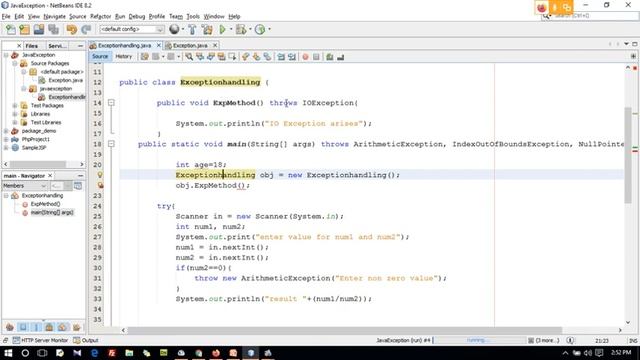Toggle show fields filter in Navigator bottom bar
This screenshot has height=360, width=640.
(23, 327)
